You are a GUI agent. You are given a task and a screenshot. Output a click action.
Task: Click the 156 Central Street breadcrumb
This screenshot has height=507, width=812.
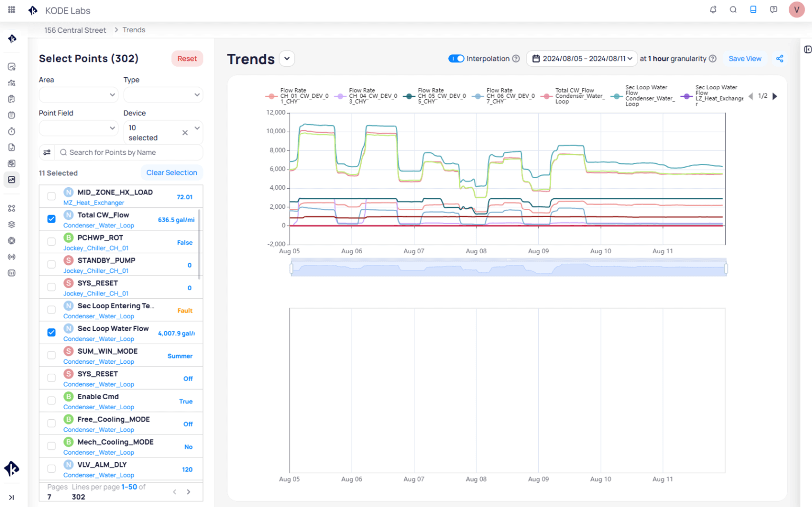pyautogui.click(x=75, y=30)
